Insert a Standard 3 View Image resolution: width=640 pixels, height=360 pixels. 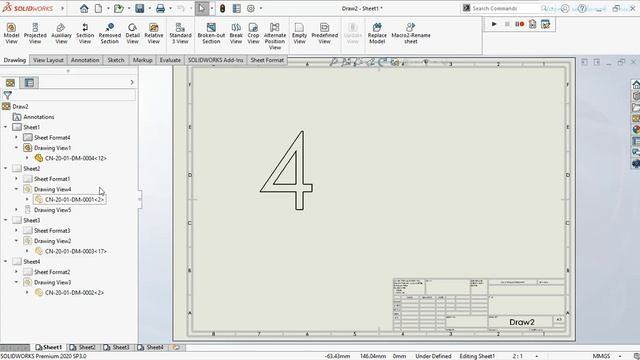tap(180, 33)
